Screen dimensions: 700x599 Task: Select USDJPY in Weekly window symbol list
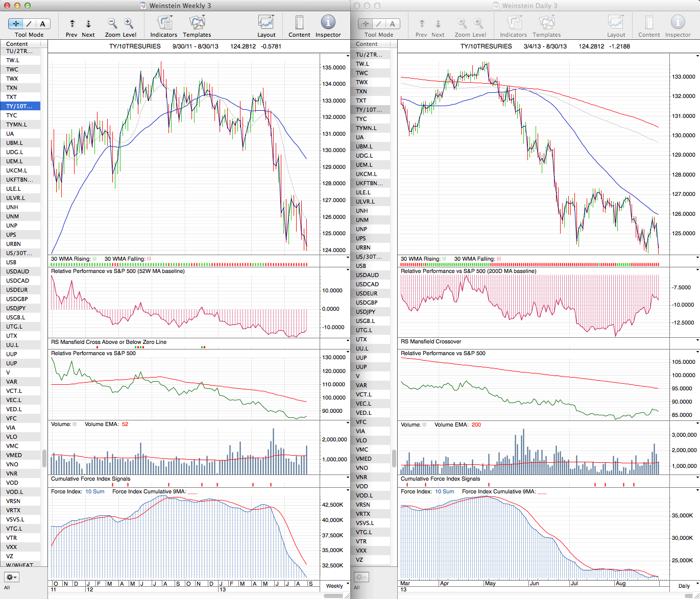16,308
